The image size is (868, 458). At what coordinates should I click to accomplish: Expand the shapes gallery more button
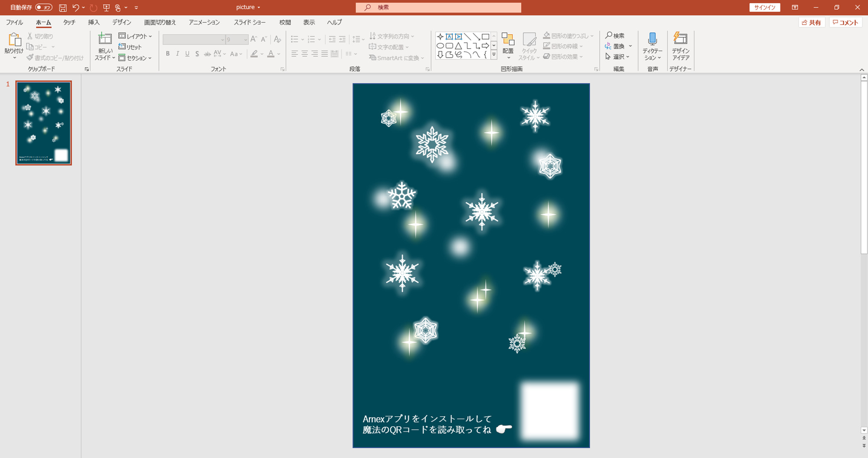click(x=494, y=55)
